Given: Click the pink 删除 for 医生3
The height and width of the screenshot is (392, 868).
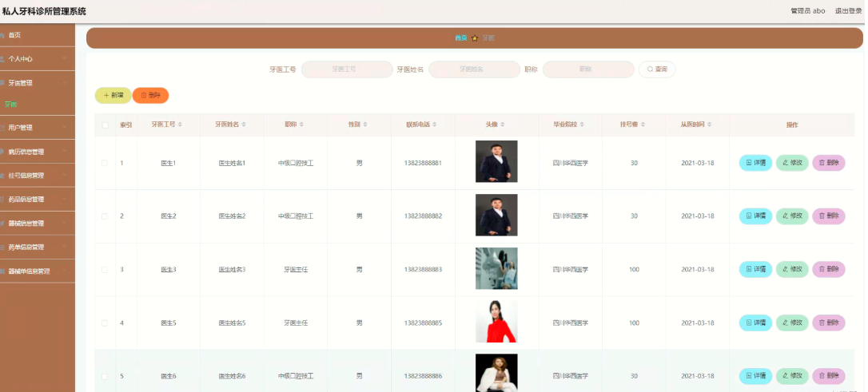Looking at the screenshot, I should (829, 270).
